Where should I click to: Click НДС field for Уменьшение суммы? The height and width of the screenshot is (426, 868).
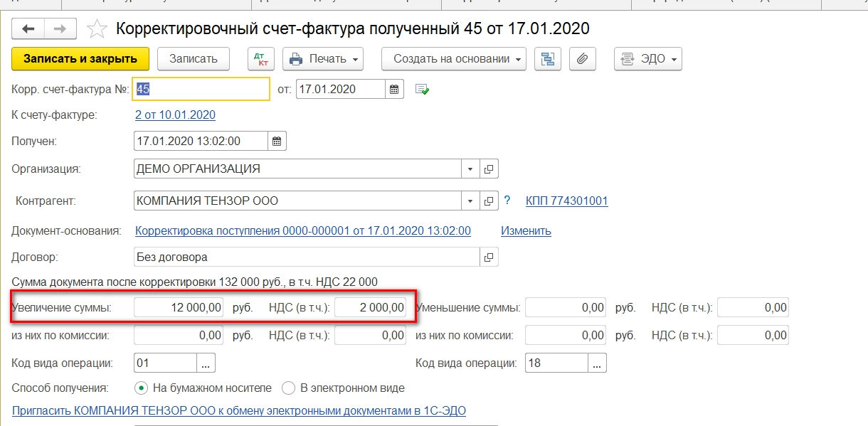[x=753, y=307]
